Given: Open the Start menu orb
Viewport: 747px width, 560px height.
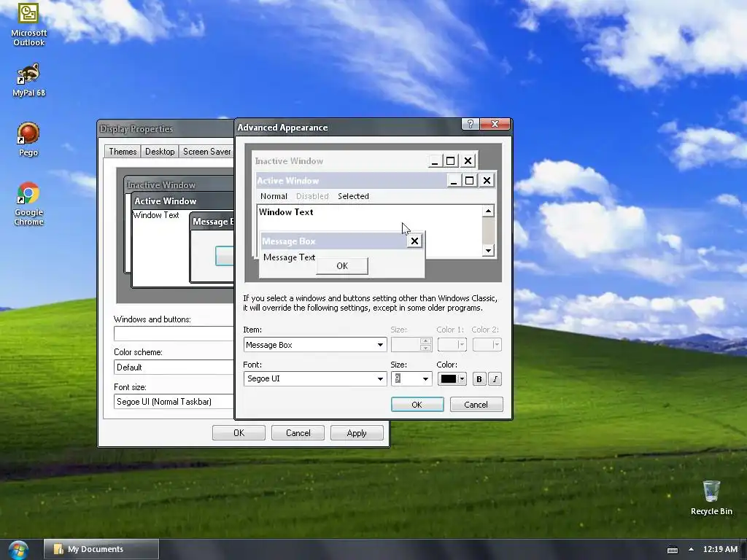Looking at the screenshot, I should tap(18, 550).
